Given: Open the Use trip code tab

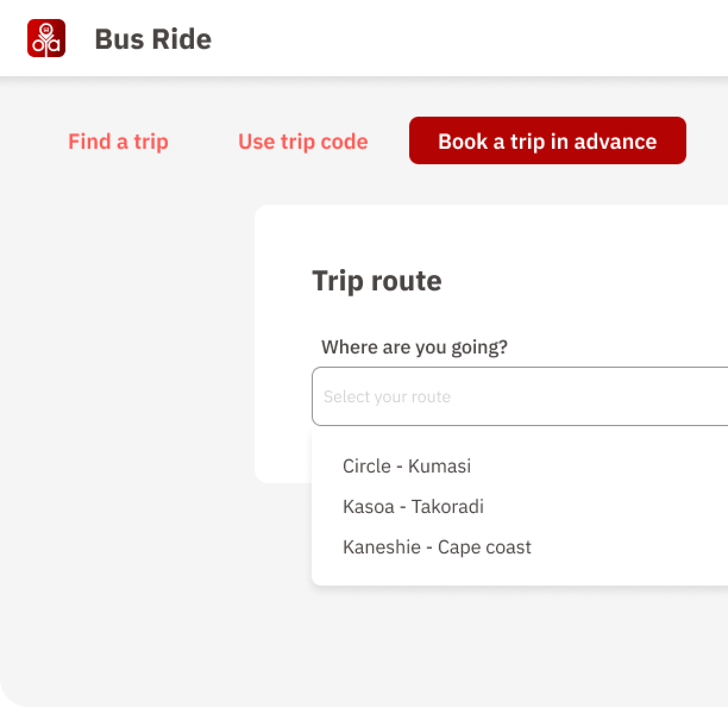Looking at the screenshot, I should point(303,142).
